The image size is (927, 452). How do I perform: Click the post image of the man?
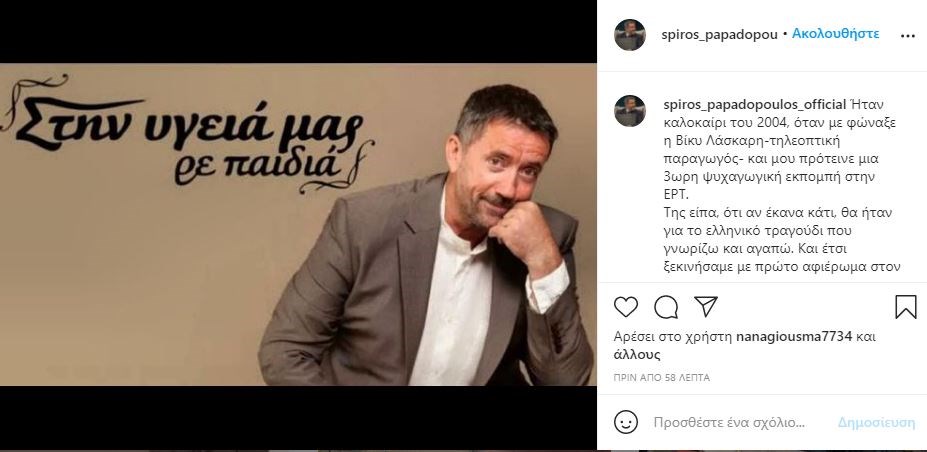click(298, 225)
